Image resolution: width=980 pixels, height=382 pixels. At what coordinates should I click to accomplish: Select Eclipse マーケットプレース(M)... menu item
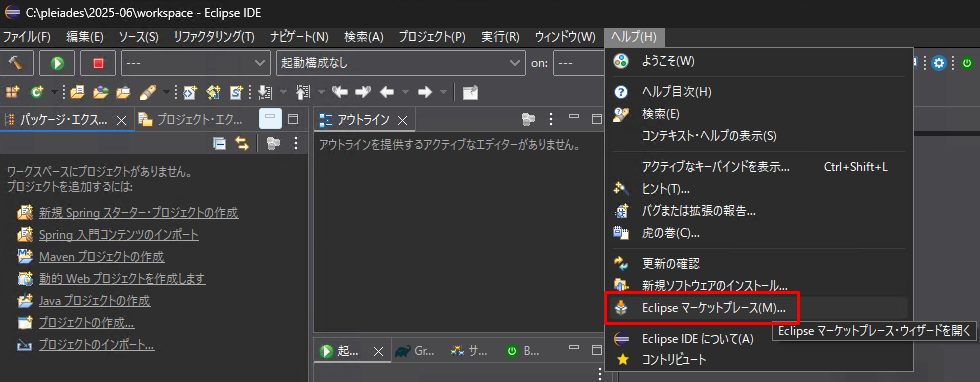pos(760,308)
